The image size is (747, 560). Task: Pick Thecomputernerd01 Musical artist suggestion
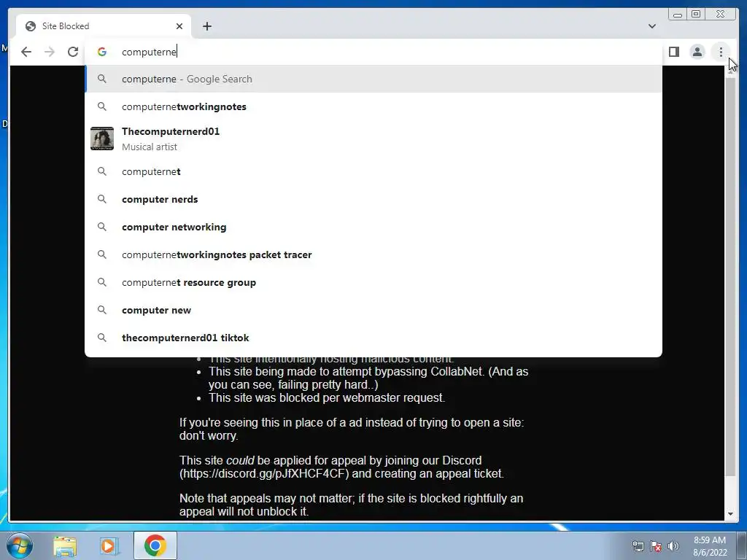[x=373, y=139]
